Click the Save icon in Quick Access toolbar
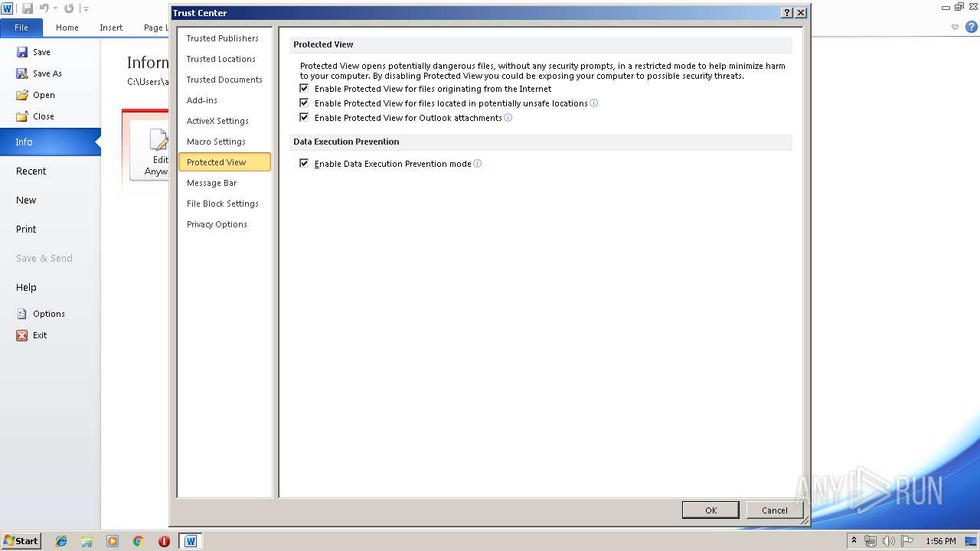 tap(28, 8)
